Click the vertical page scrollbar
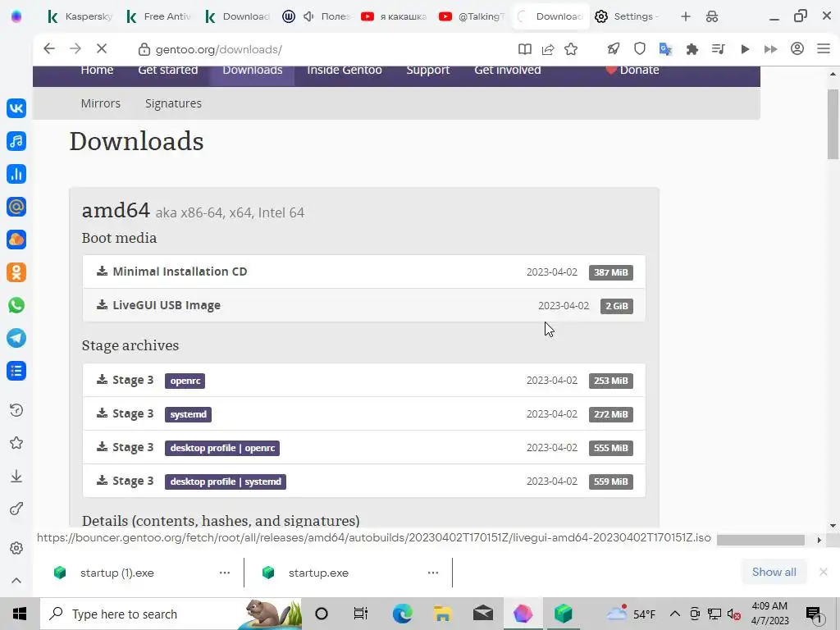Image resolution: width=840 pixels, height=630 pixels. (x=833, y=125)
